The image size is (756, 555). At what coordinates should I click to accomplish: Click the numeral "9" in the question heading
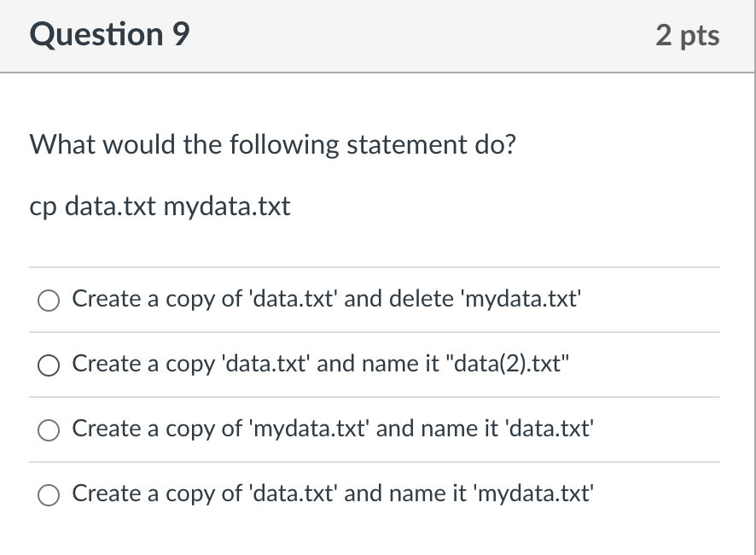[181, 34]
